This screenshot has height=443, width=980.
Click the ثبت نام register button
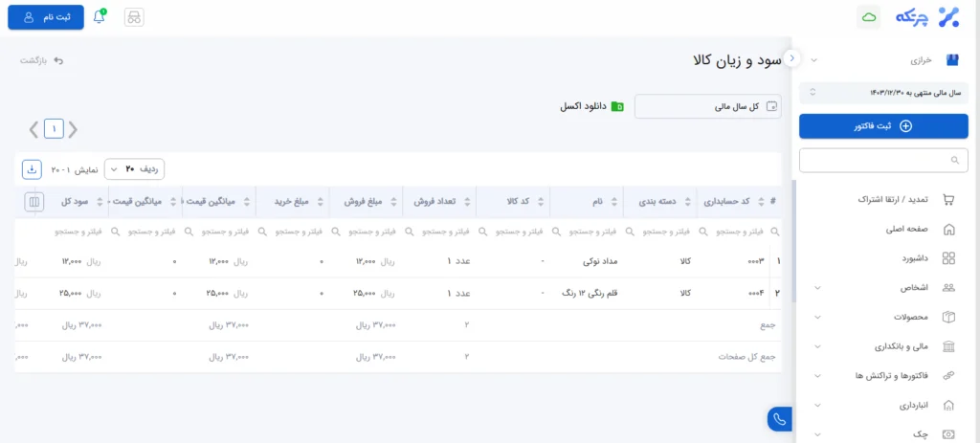[x=46, y=17]
